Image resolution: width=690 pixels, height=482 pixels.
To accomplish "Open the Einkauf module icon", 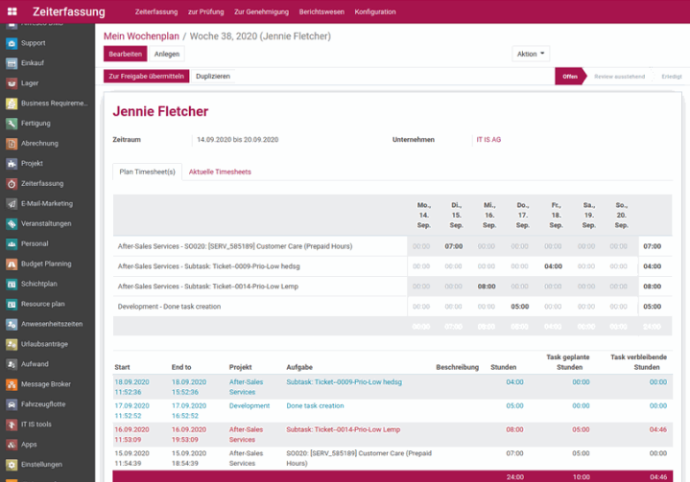I will 10,63.
